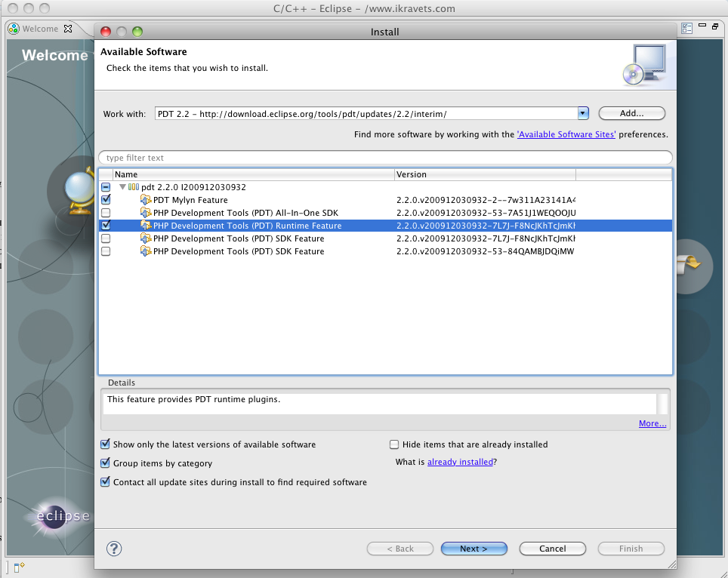Click the All-In-One SDK feature icon

[x=146, y=213]
